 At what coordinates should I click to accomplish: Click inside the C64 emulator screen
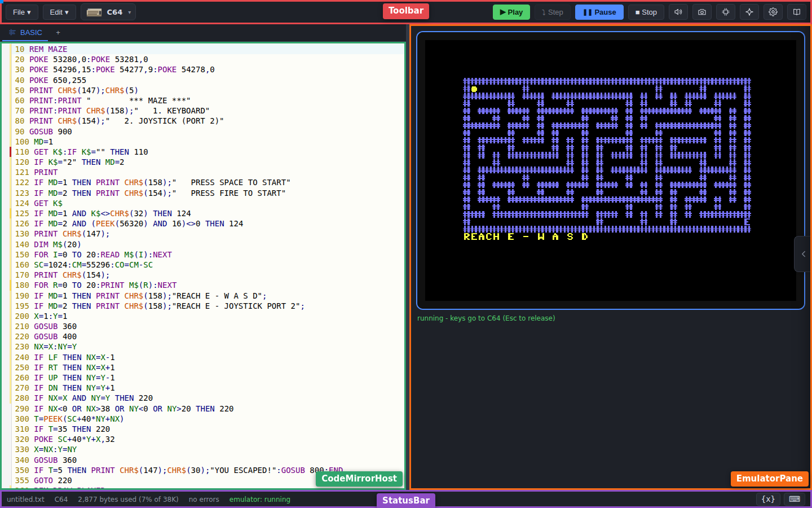click(x=611, y=170)
